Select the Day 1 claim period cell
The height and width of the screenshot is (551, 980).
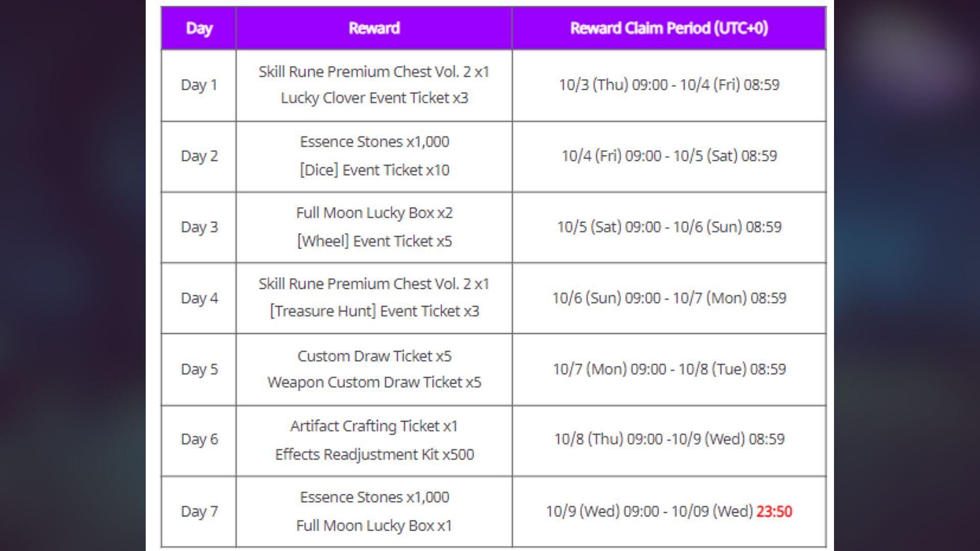pyautogui.click(x=669, y=85)
